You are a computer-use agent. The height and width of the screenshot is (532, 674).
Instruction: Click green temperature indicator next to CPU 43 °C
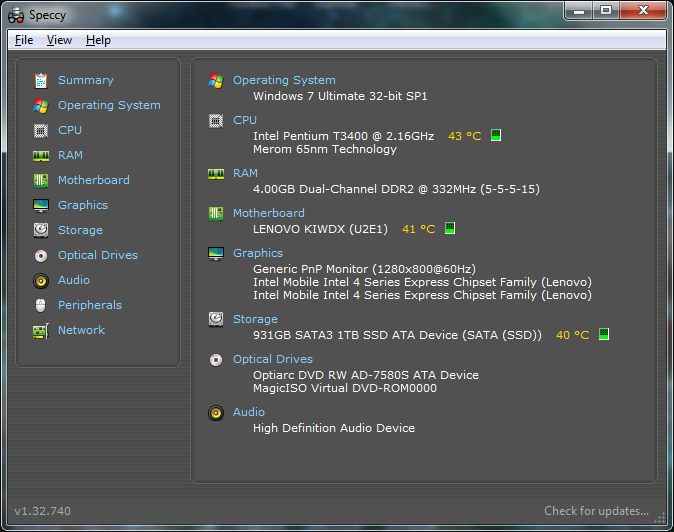(x=496, y=135)
